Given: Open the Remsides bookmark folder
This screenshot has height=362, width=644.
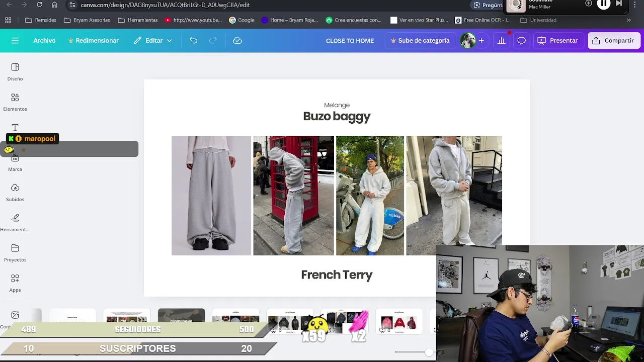Looking at the screenshot, I should [x=41, y=20].
